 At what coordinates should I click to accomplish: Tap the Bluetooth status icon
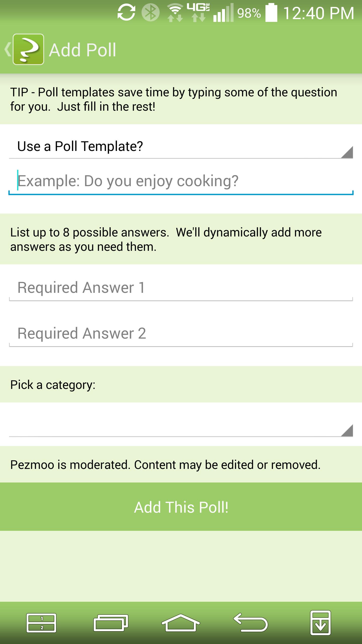[x=150, y=13]
